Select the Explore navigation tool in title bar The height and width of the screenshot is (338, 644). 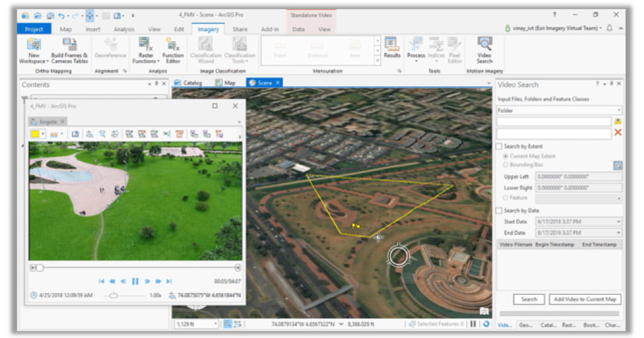[89, 16]
